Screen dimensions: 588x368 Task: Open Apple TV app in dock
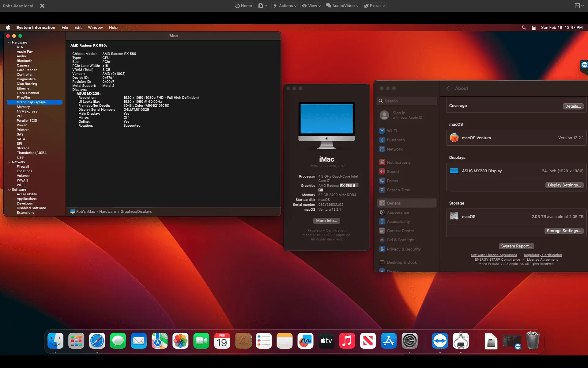coord(326,341)
